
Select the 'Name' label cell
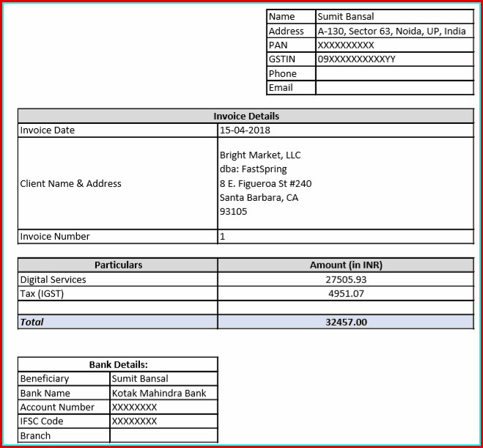click(291, 16)
